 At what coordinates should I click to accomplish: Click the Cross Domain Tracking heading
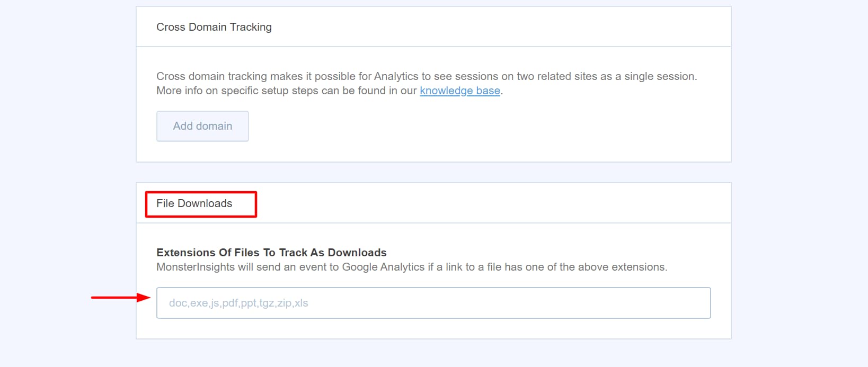[214, 26]
